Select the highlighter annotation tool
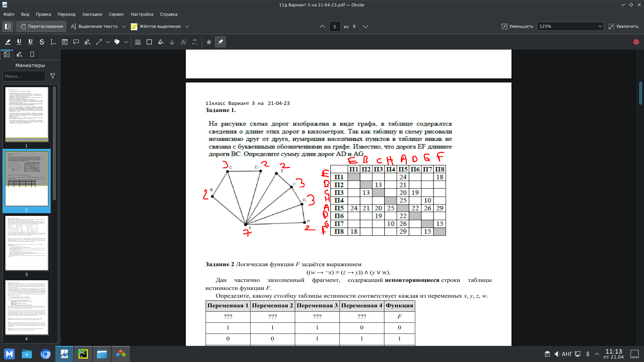 (8, 42)
